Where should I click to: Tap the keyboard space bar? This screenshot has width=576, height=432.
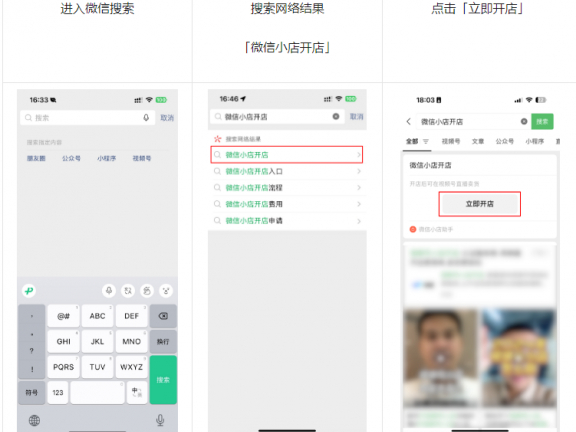tap(97, 393)
